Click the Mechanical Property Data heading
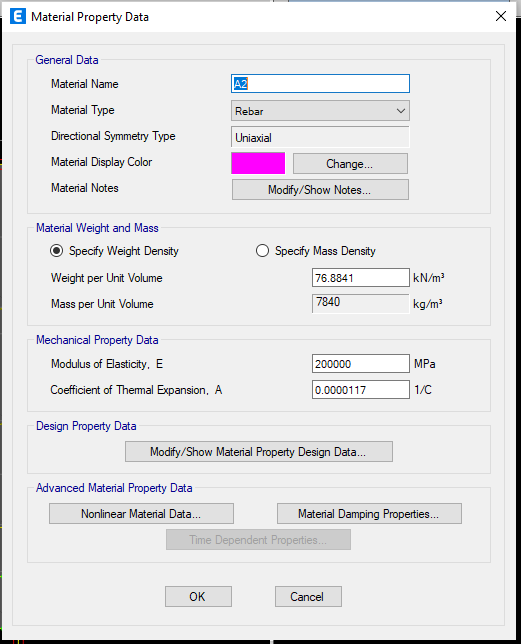Viewport: 521px width, 644px height. 97,340
